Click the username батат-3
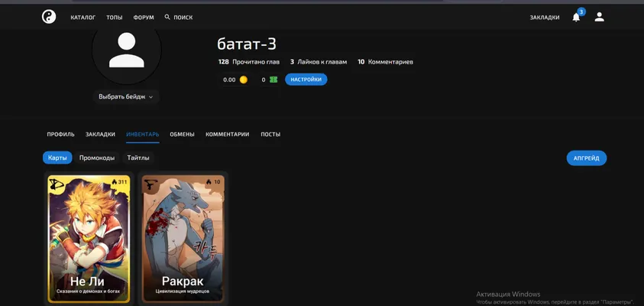Image resolution: width=644 pixels, height=306 pixels. click(247, 44)
